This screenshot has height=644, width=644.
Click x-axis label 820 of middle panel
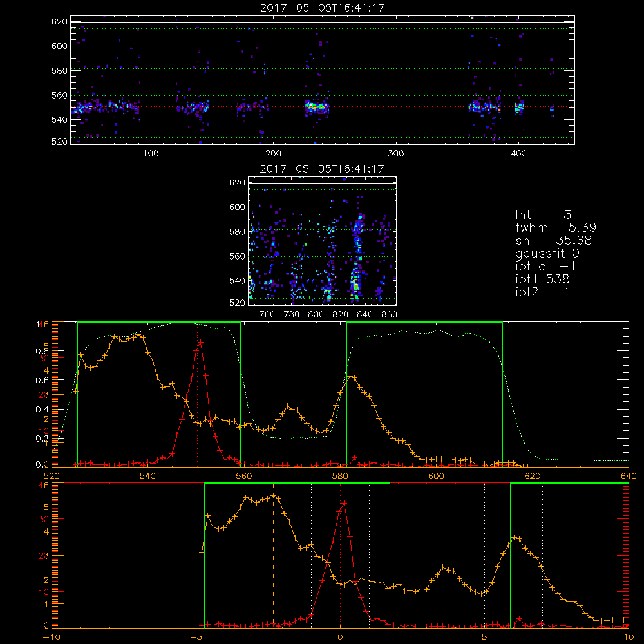341,315
